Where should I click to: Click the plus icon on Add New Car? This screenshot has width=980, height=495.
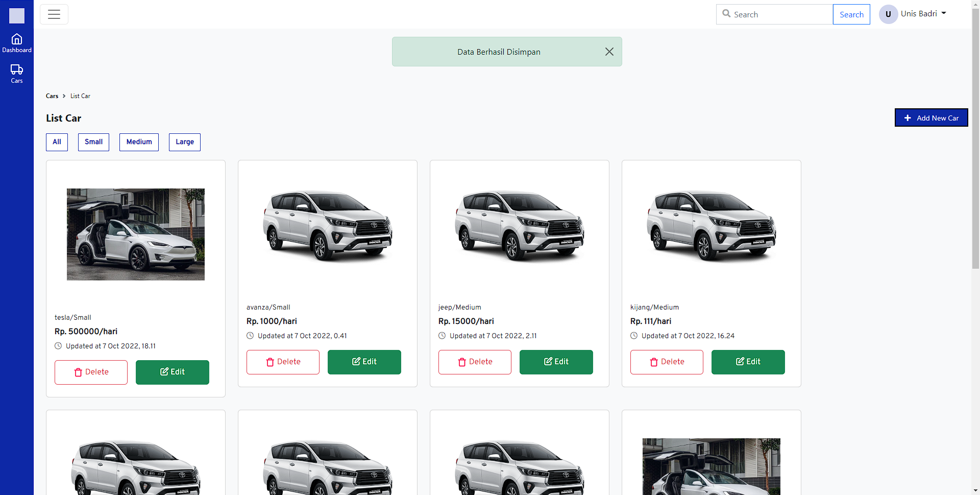[x=908, y=118]
